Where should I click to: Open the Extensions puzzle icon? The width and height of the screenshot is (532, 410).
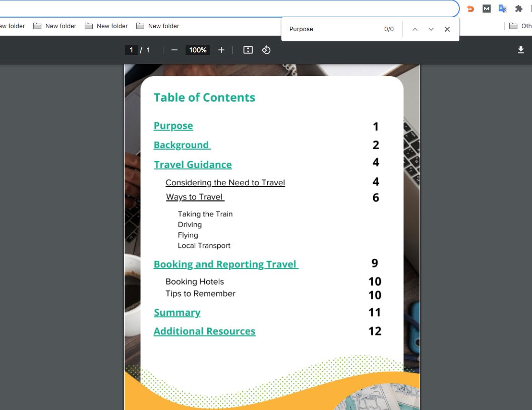point(519,9)
